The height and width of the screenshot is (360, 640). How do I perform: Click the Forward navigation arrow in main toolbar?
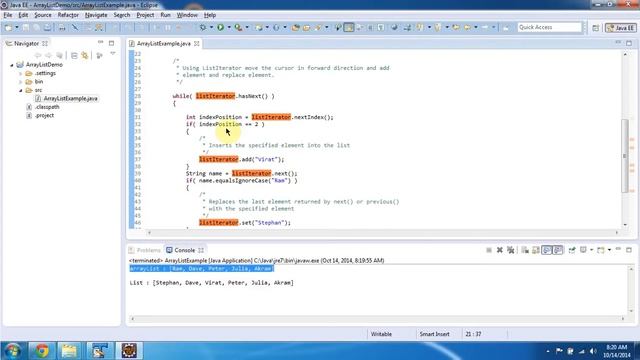point(485,27)
